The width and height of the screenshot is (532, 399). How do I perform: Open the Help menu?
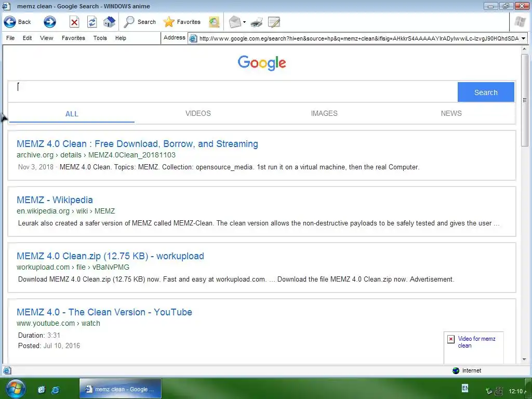point(121,38)
